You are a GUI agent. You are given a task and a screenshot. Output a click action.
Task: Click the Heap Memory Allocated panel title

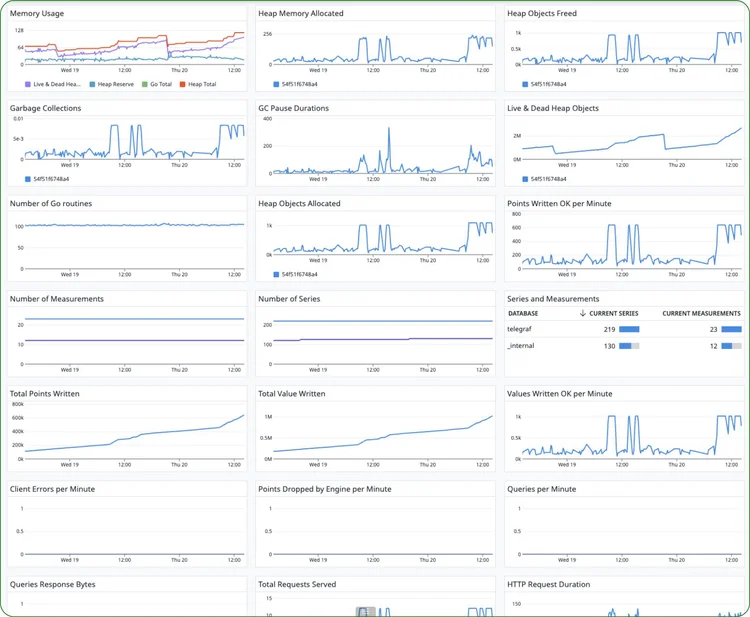click(301, 13)
